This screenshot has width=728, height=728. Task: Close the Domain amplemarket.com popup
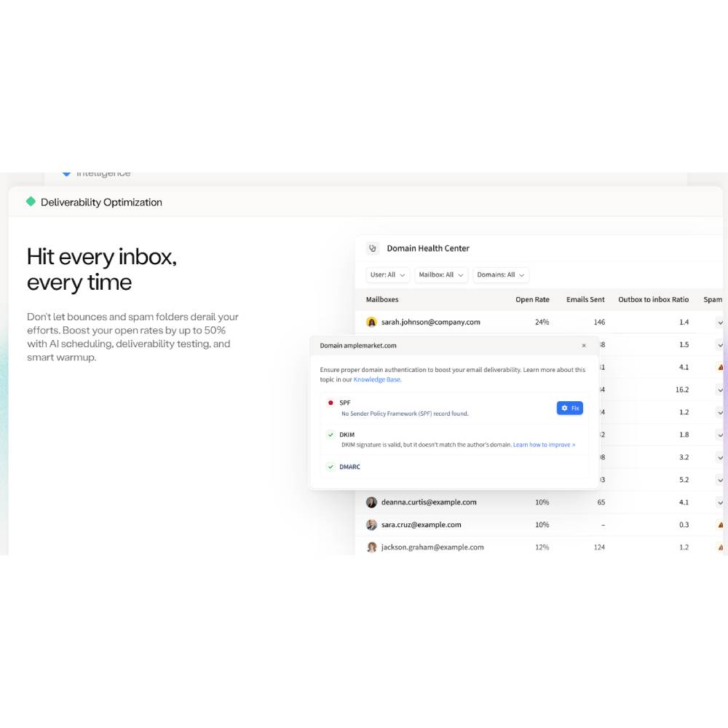(x=584, y=345)
